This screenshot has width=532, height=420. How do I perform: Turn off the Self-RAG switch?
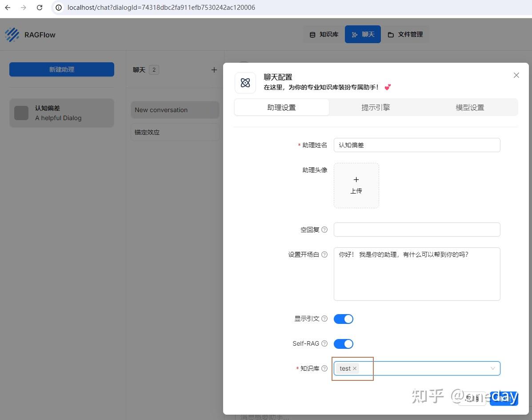point(343,343)
